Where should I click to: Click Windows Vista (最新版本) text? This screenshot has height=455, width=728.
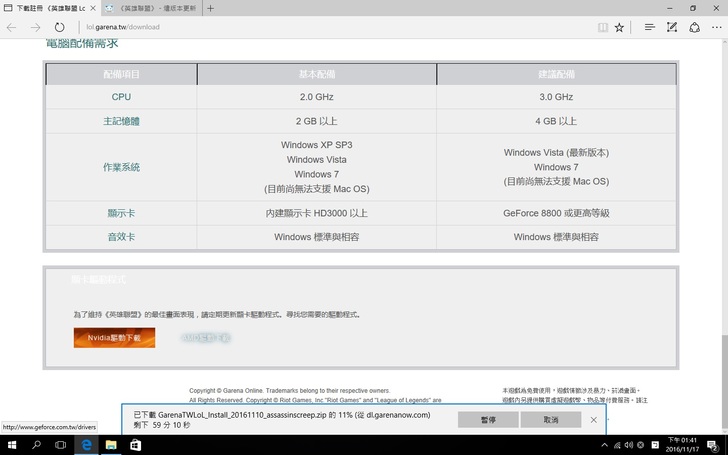(x=556, y=152)
